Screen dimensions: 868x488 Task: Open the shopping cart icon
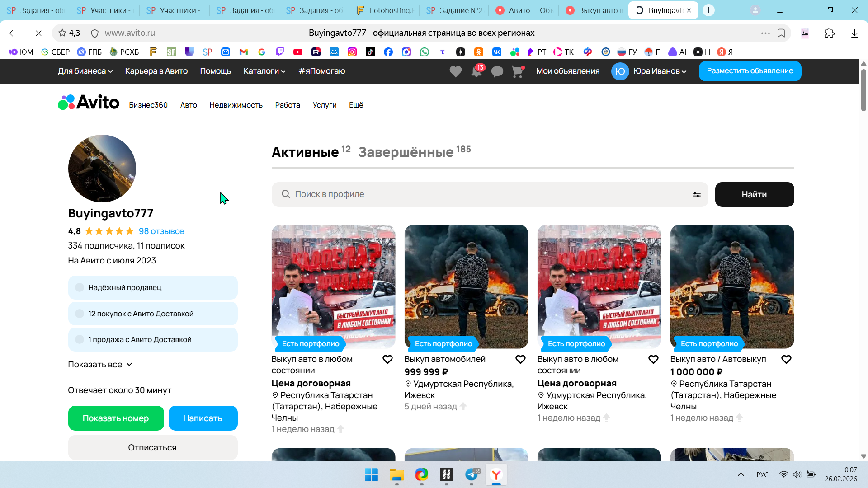click(x=517, y=71)
